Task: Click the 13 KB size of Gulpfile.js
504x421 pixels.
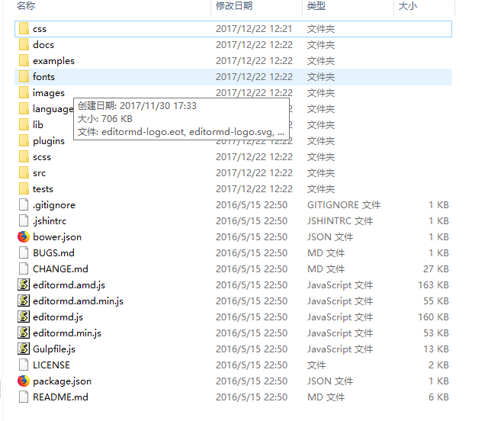Action: point(436,349)
